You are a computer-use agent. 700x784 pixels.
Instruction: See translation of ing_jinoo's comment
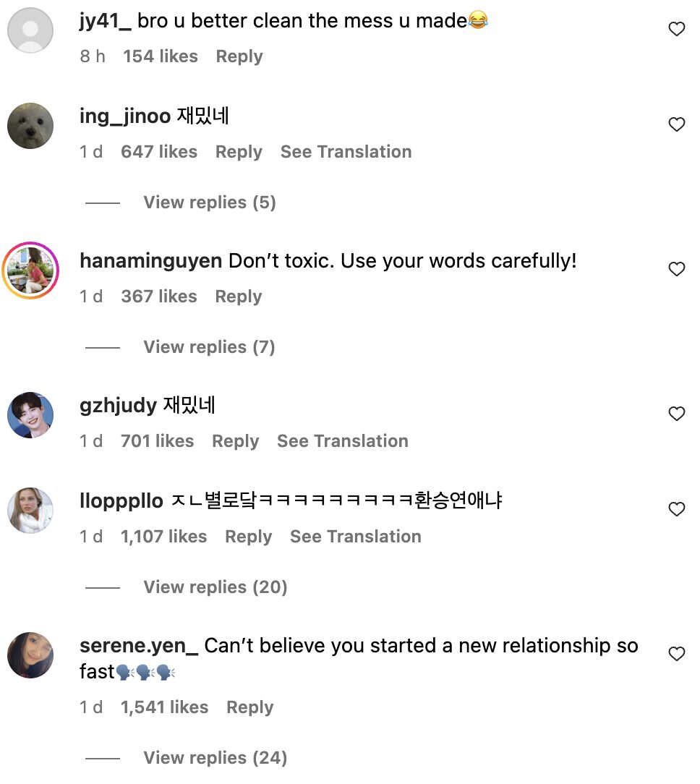[346, 152]
